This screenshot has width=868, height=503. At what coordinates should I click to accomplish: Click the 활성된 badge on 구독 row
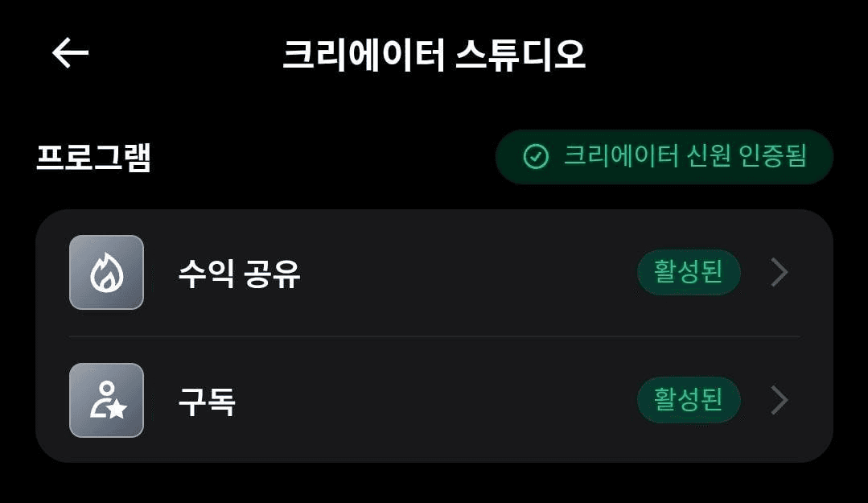[689, 400]
